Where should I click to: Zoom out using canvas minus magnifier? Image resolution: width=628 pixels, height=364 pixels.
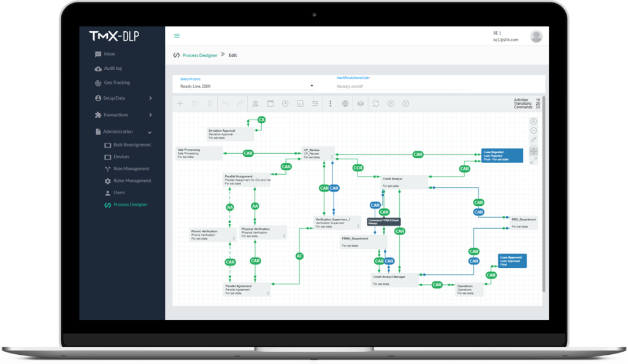tap(533, 131)
